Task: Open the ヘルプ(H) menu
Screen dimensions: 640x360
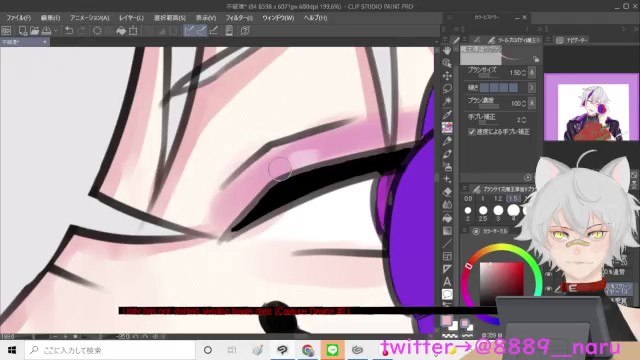Action: click(315, 18)
